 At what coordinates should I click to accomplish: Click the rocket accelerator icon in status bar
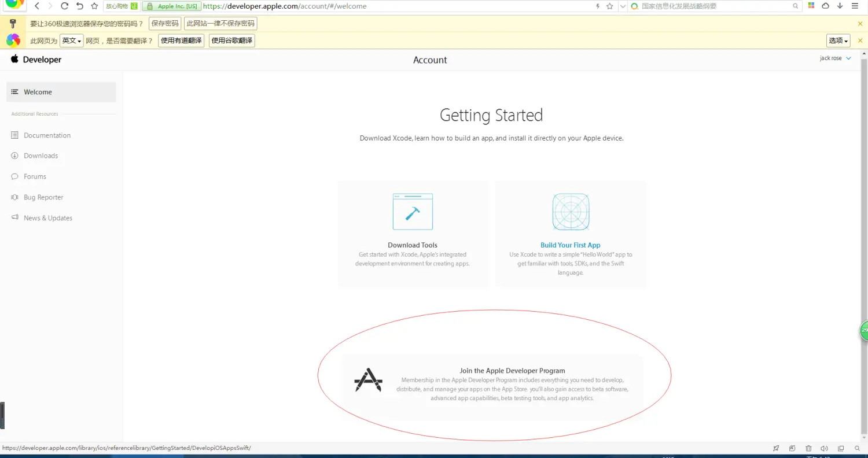(776, 448)
